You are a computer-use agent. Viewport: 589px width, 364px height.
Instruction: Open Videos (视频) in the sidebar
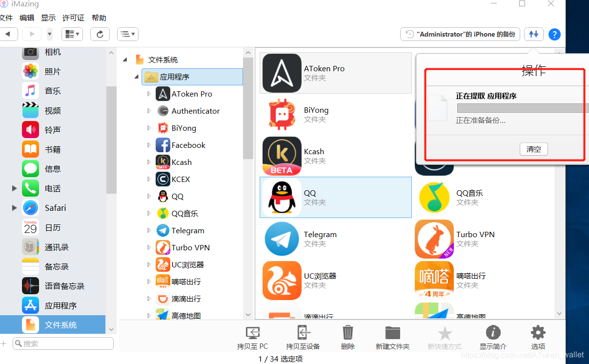[53, 110]
